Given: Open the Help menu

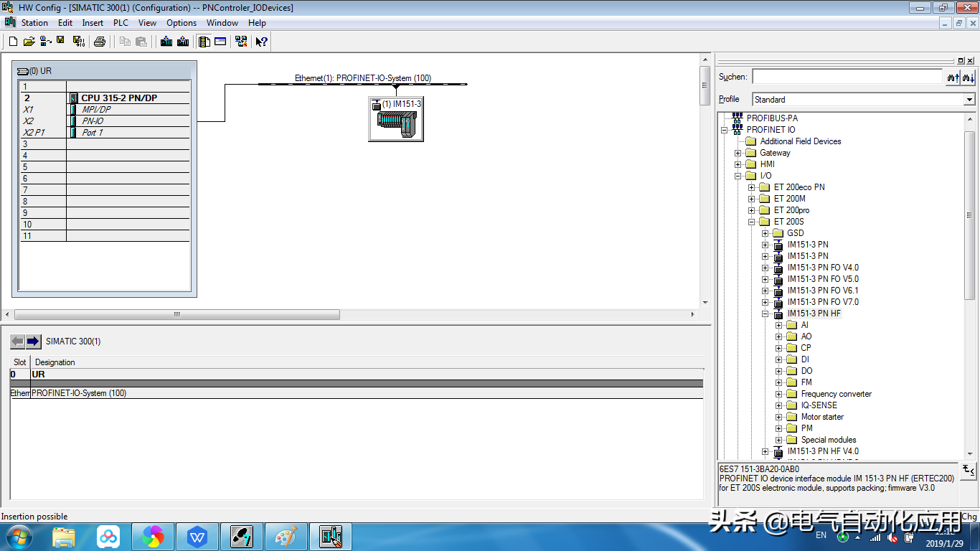Looking at the screenshot, I should point(257,23).
